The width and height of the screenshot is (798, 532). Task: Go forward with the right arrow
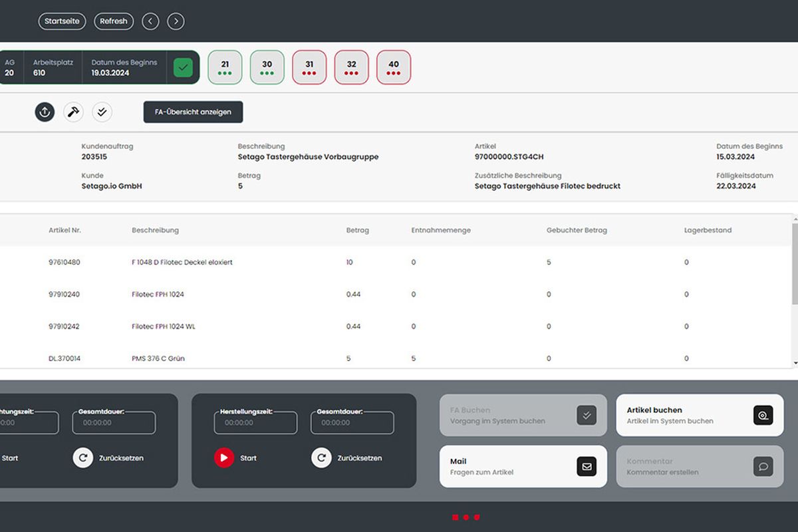pyautogui.click(x=176, y=21)
